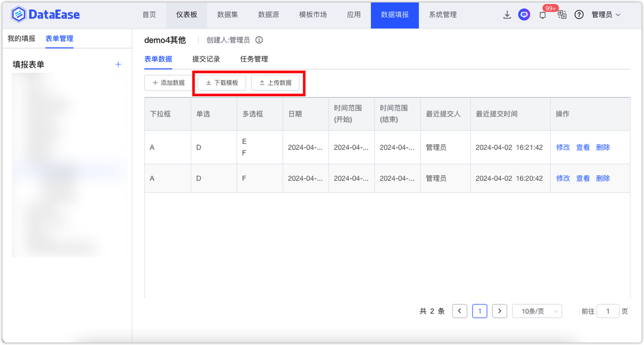Click the 添加数据 button
Screen dimensions: 644x345
tap(168, 83)
